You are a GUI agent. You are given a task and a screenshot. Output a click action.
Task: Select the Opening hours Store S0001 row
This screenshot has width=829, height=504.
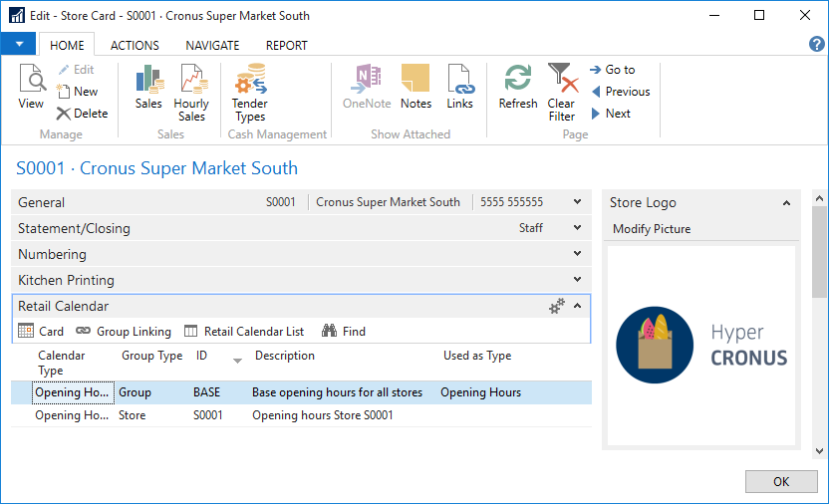pos(322,415)
